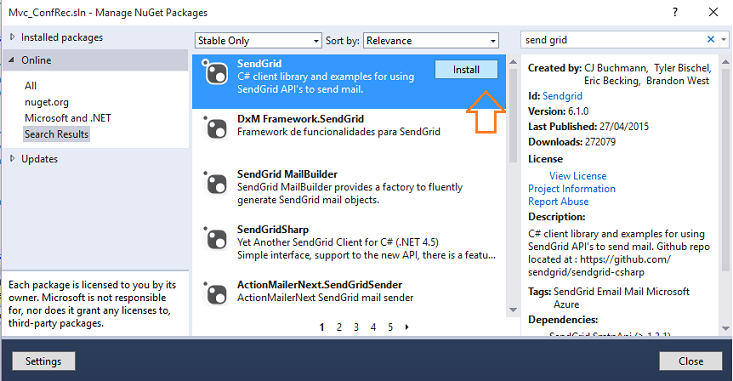
Task: Click the 'Framework de funcionalidades para SendGrid' description
Action: 338,131
